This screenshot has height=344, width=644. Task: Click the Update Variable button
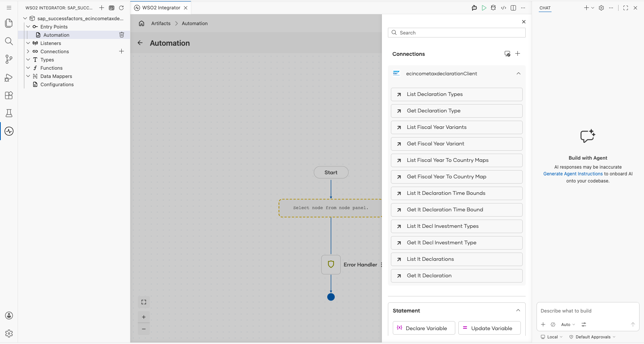(489, 328)
